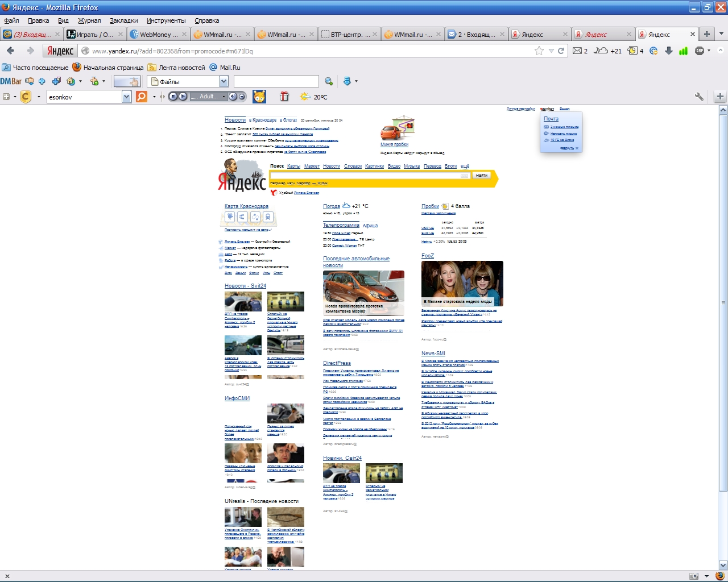Image resolution: width=728 pixels, height=582 pixels.
Task: Click the Найти search button
Action: click(482, 176)
